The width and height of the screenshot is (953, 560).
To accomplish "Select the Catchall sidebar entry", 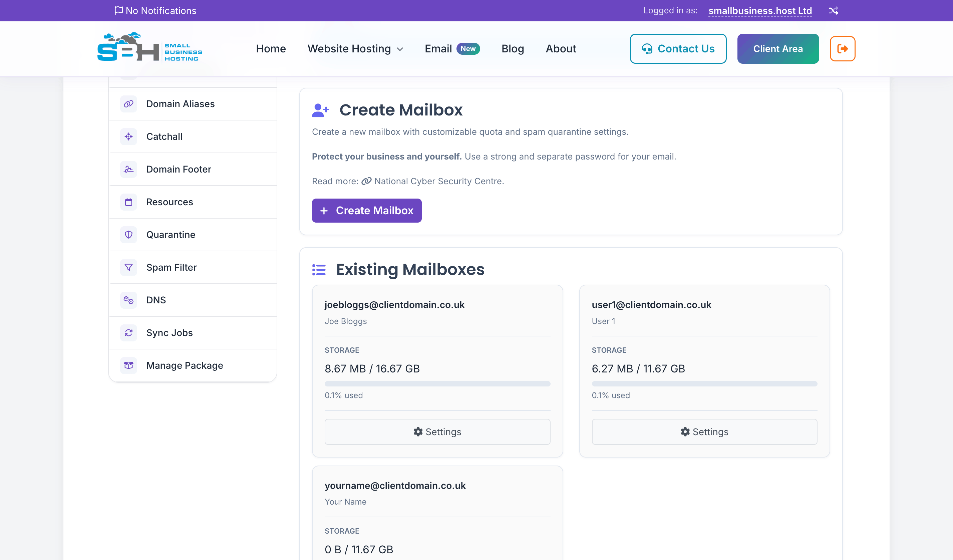I will tap(193, 136).
